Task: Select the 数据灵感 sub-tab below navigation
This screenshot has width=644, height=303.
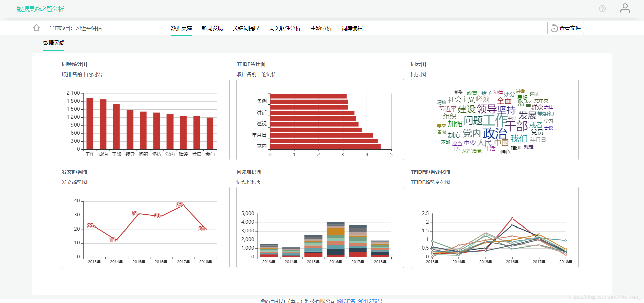Action: (54, 43)
